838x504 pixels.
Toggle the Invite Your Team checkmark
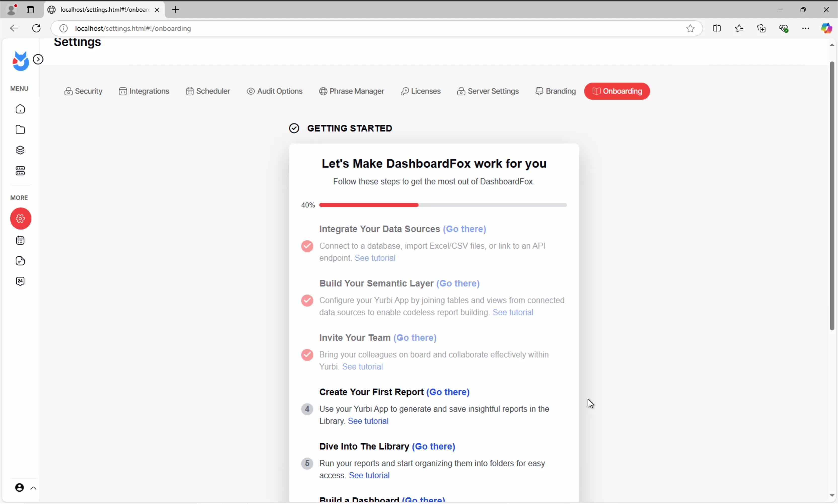tap(307, 355)
